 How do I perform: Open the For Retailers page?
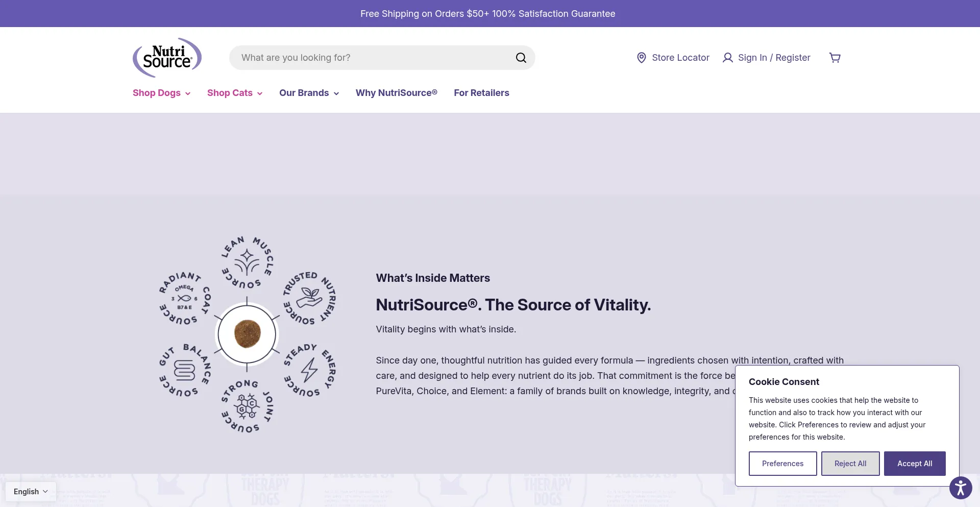point(481,93)
